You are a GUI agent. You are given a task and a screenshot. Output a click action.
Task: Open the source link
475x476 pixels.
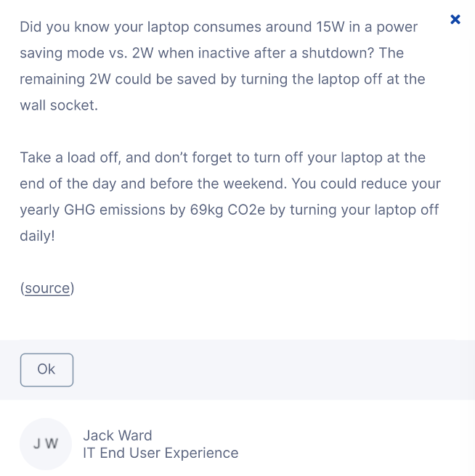click(47, 288)
